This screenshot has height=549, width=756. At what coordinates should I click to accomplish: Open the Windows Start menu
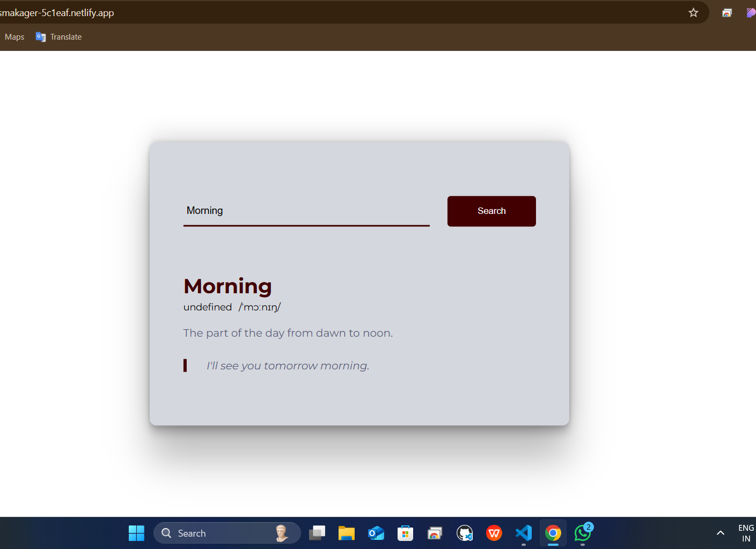click(x=136, y=533)
